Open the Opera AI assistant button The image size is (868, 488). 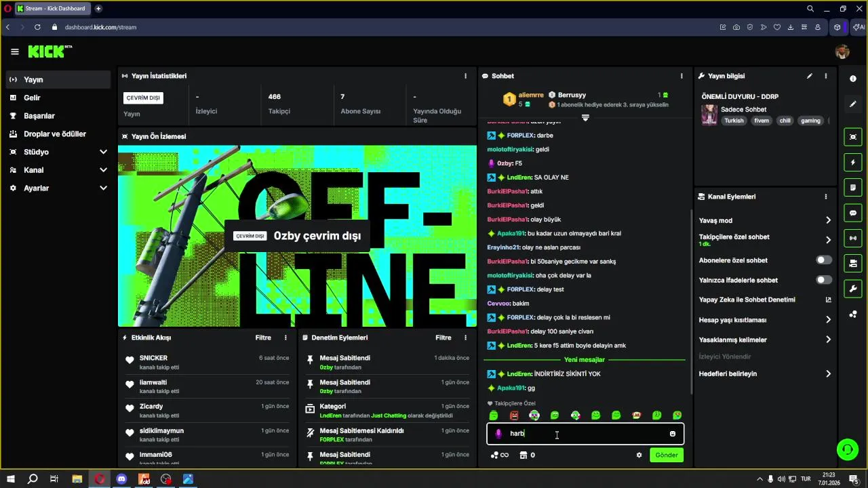coord(859,27)
